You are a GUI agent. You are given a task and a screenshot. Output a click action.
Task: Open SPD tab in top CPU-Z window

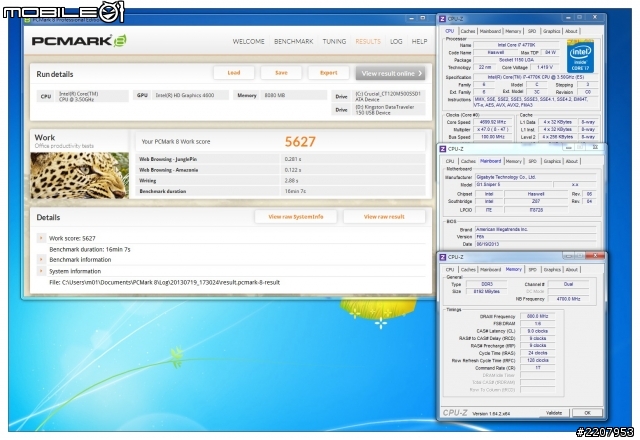click(x=532, y=31)
